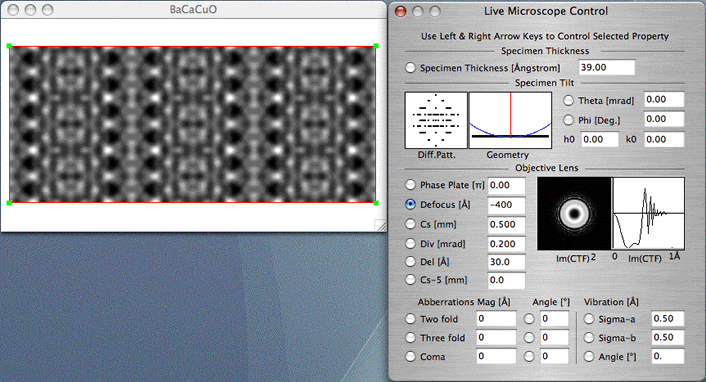The height and width of the screenshot is (382, 706).
Task: Select the Phi [Deg.] radio button
Action: tap(569, 120)
